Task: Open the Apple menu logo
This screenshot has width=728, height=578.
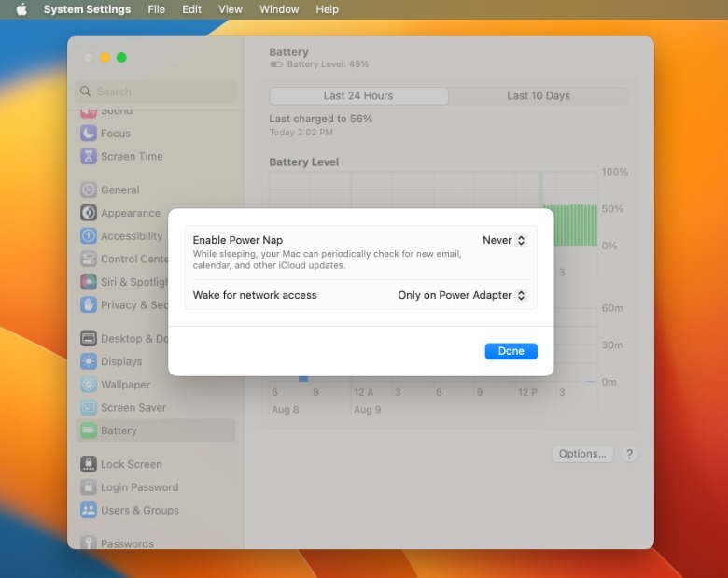Action: (21, 9)
